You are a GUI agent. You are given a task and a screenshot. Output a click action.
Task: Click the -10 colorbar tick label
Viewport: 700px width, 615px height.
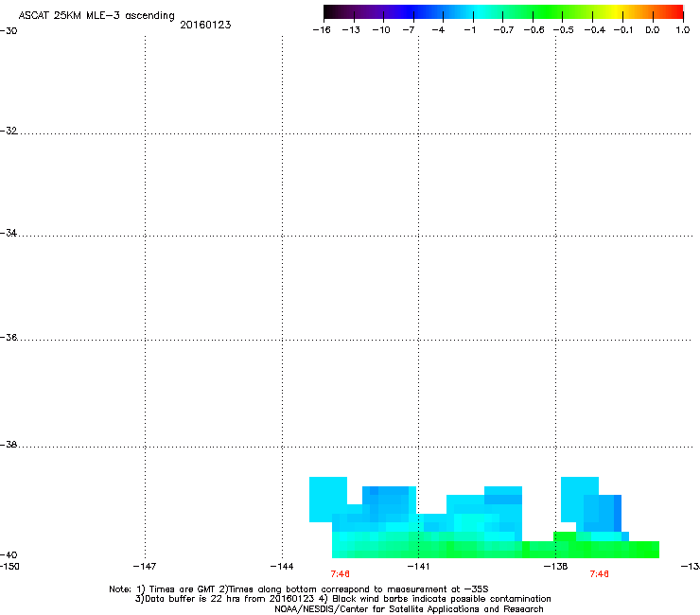(381, 30)
